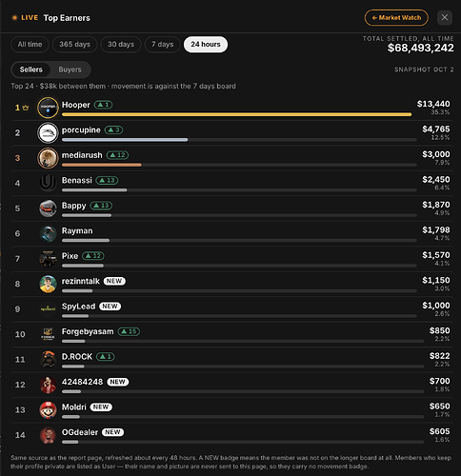Viewport: 461px width, 476px height.
Task: Open D.ROCK's avatar
Action: pos(48,360)
